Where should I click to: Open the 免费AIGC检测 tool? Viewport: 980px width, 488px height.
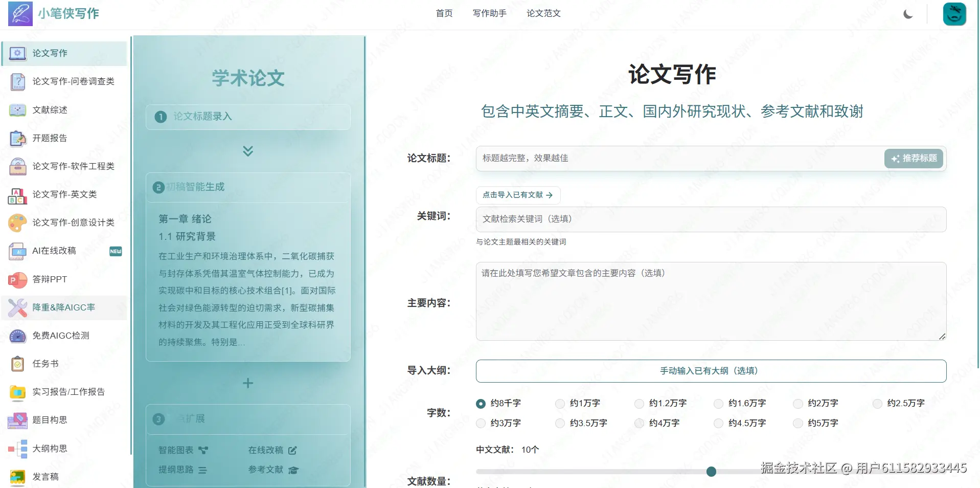[x=60, y=336]
